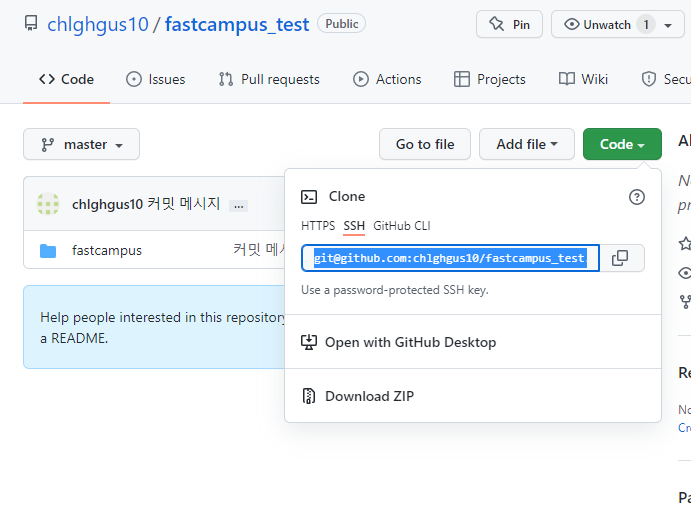
Task: Click the Code tab angle-brackets icon
Action: click(x=47, y=79)
